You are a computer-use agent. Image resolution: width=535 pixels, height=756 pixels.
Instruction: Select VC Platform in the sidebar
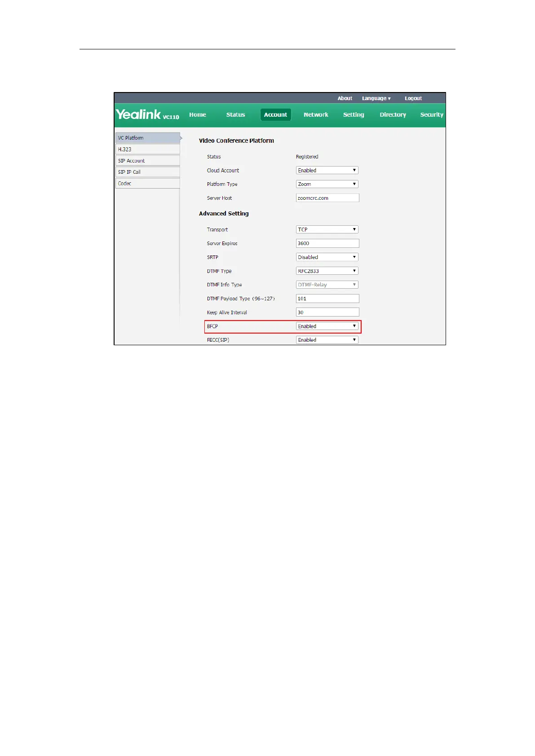click(148, 138)
